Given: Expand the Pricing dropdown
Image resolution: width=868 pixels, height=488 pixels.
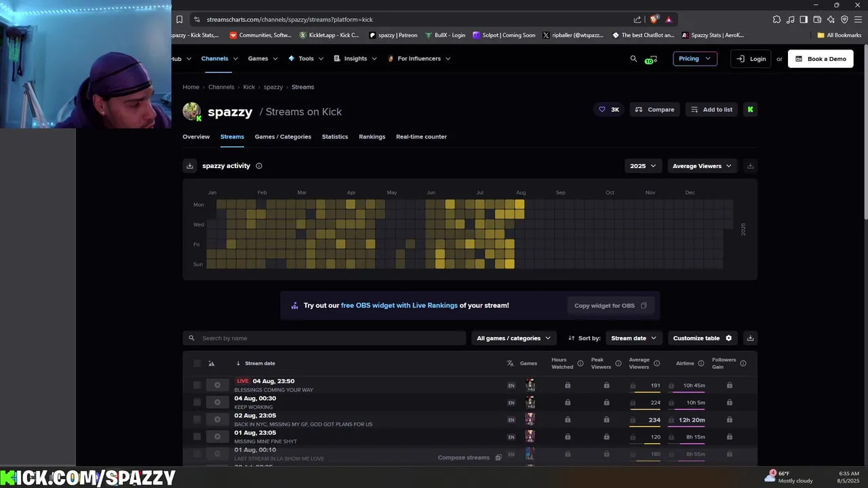Looking at the screenshot, I should tap(695, 59).
